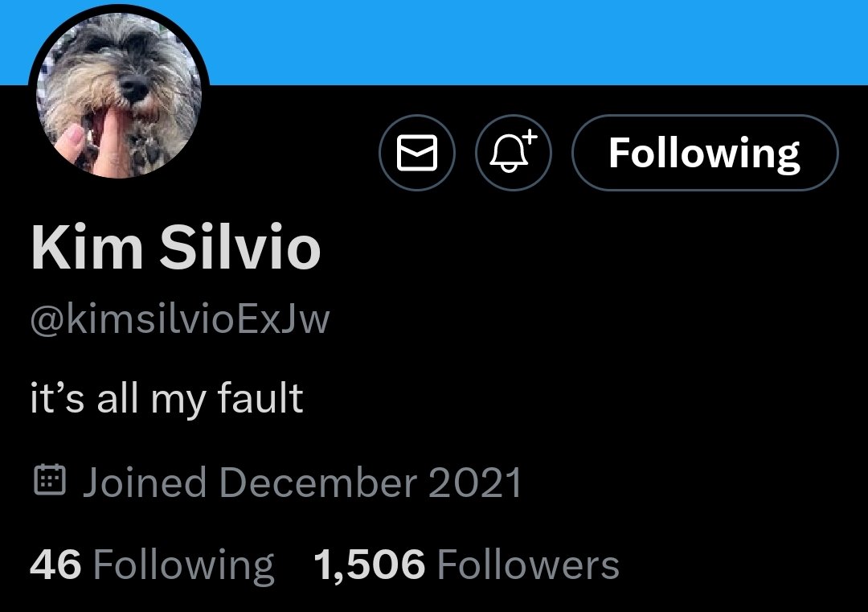This screenshot has width=868, height=612.
Task: Click the calendar icon beside join date
Action: tap(50, 479)
